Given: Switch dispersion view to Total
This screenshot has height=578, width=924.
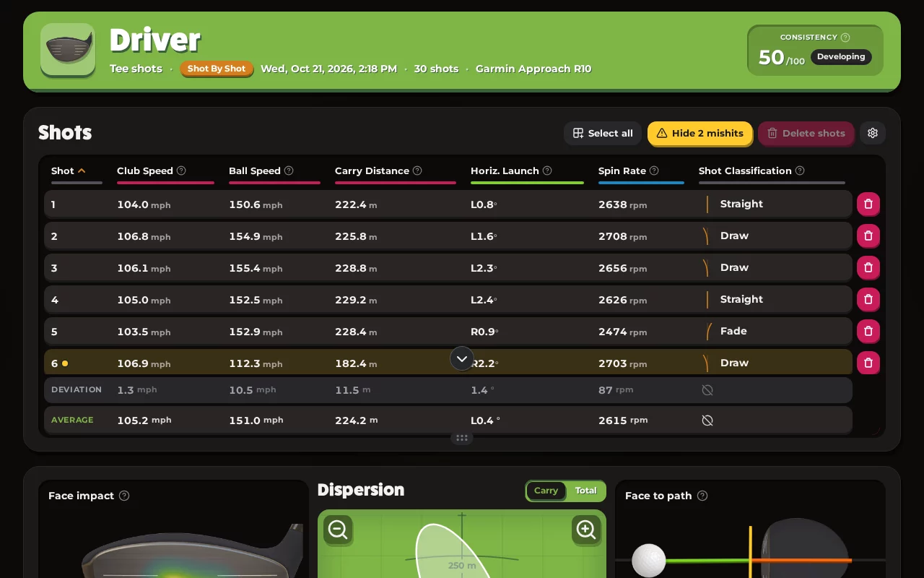Looking at the screenshot, I should click(585, 491).
